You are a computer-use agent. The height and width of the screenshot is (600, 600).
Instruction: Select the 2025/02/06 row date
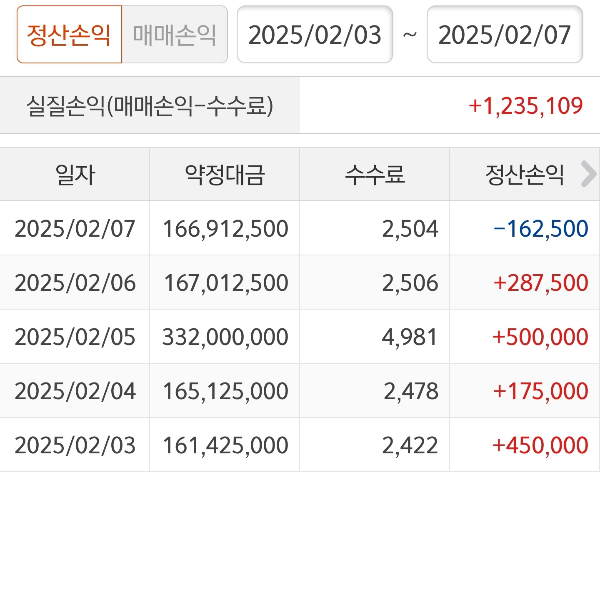[75, 283]
